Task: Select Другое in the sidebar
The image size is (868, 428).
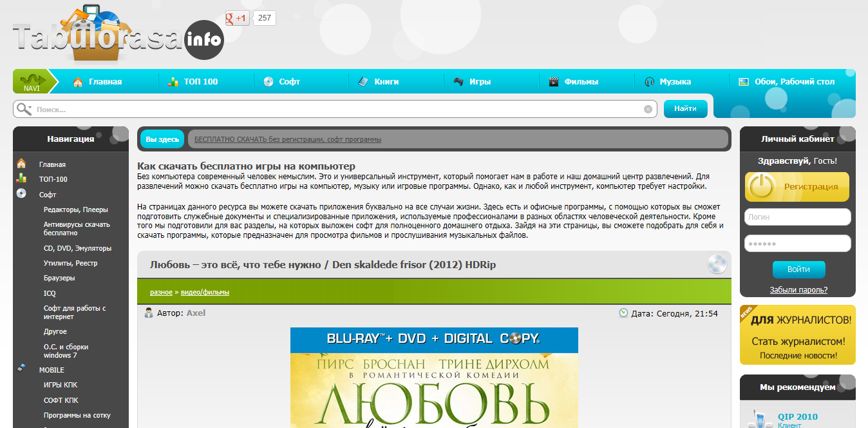Action: pyautogui.click(x=55, y=331)
